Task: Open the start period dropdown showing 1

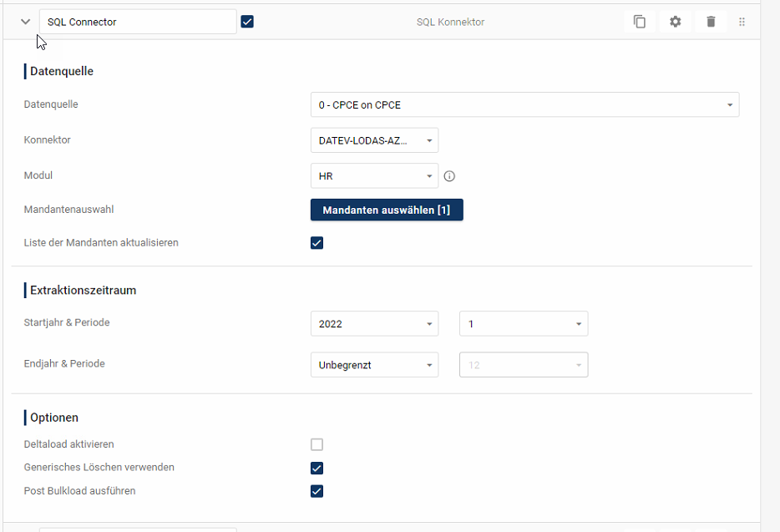Action: tap(524, 324)
